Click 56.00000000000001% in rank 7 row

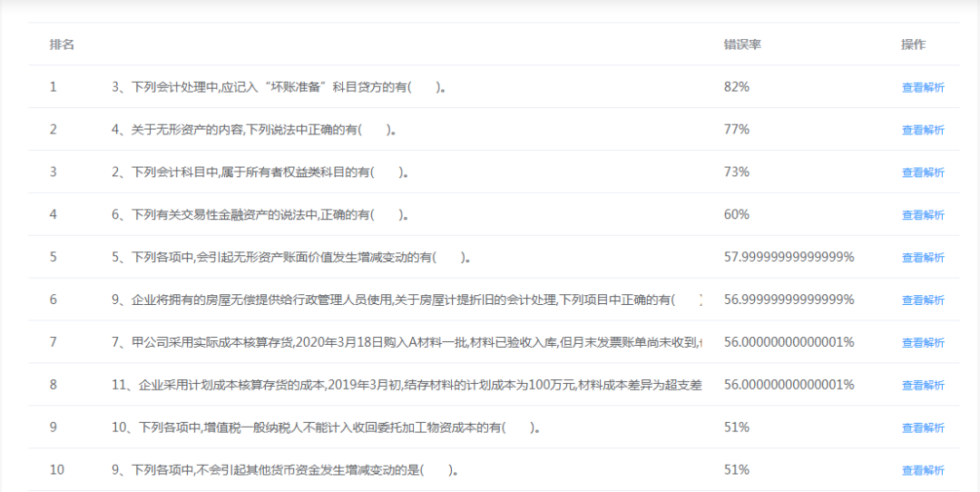789,342
